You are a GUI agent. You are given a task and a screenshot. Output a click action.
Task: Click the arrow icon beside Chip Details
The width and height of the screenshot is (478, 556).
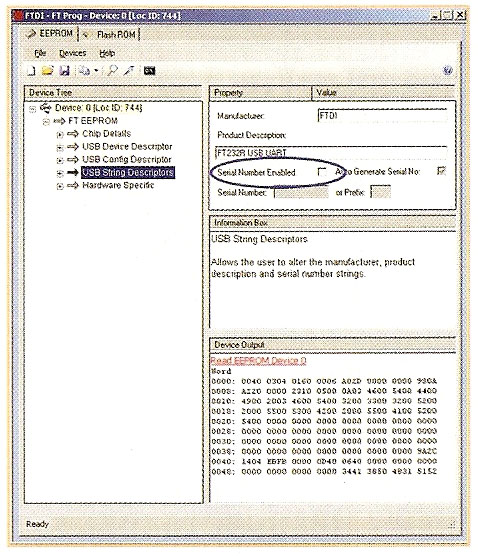(x=73, y=134)
